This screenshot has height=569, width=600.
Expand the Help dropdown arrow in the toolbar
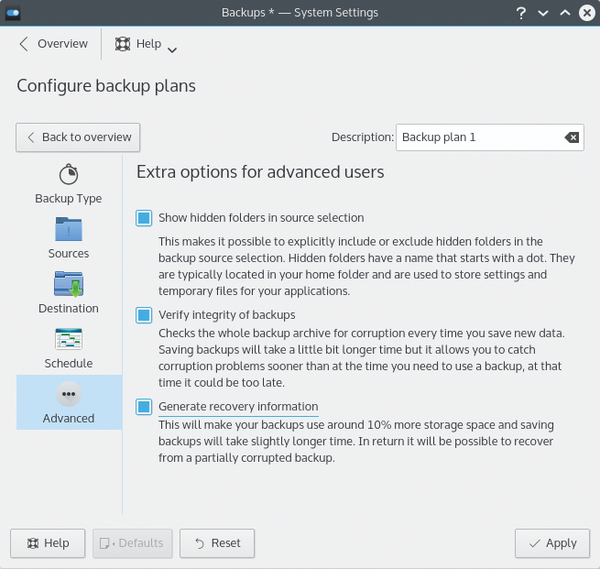click(172, 50)
